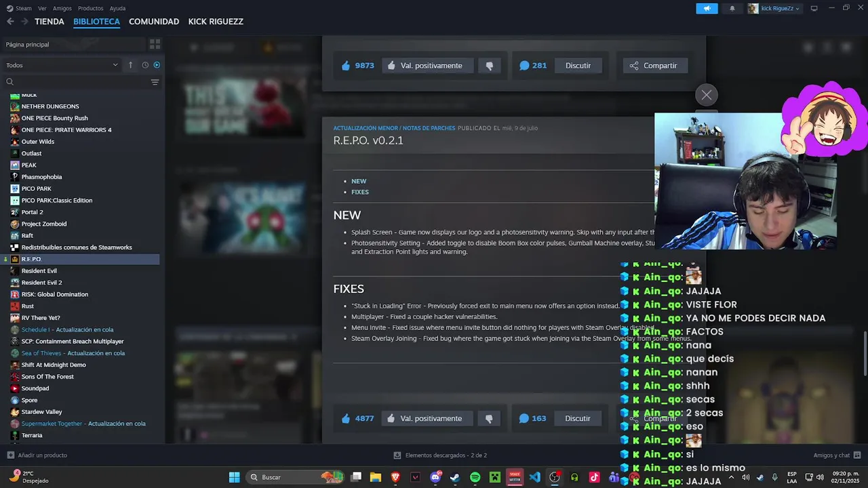This screenshot has width=868, height=488.
Task: Open Discord from the taskbar
Action: click(x=435, y=477)
